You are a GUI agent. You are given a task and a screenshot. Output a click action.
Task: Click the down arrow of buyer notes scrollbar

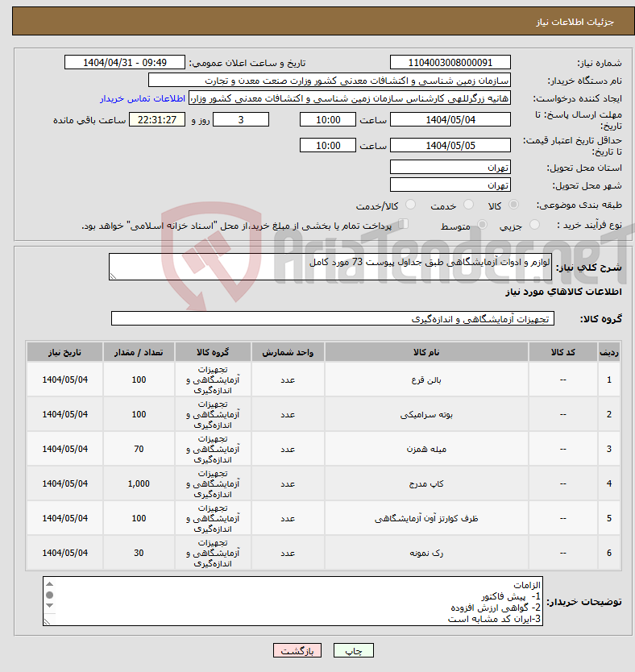(x=50, y=605)
